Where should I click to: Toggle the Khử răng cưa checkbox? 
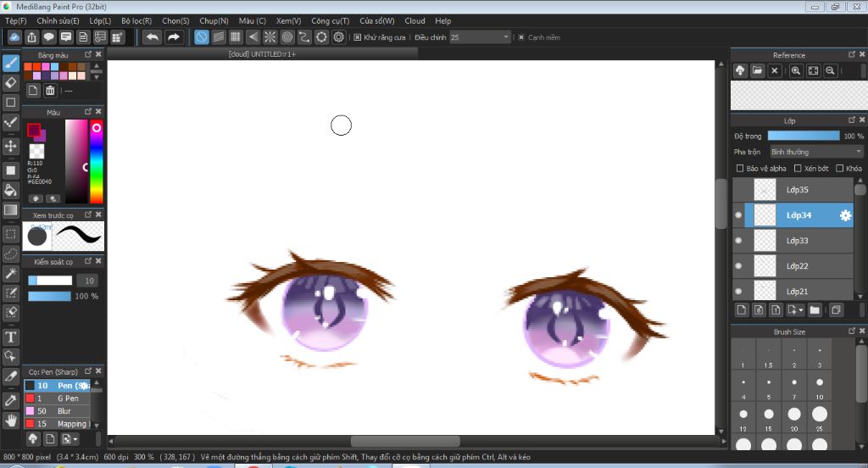point(358,37)
